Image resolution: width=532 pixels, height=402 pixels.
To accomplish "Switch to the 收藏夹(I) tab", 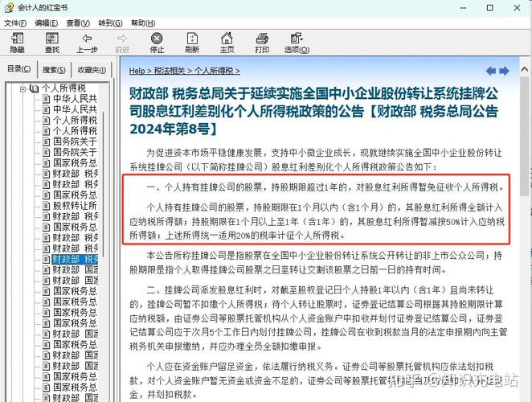I will pyautogui.click(x=92, y=70).
